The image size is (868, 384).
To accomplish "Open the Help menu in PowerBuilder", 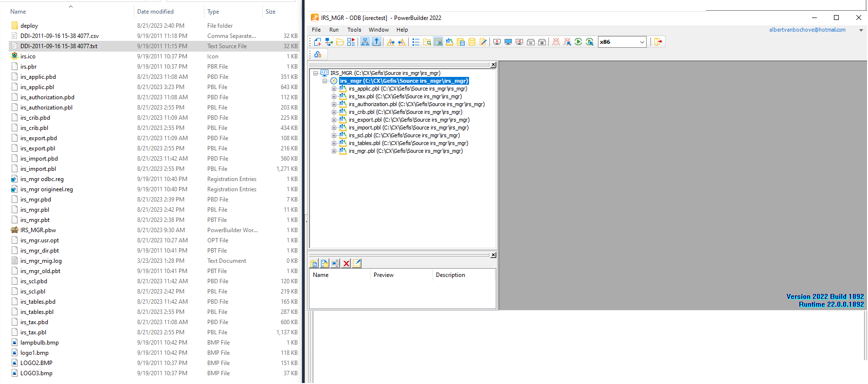I will pyautogui.click(x=402, y=30).
